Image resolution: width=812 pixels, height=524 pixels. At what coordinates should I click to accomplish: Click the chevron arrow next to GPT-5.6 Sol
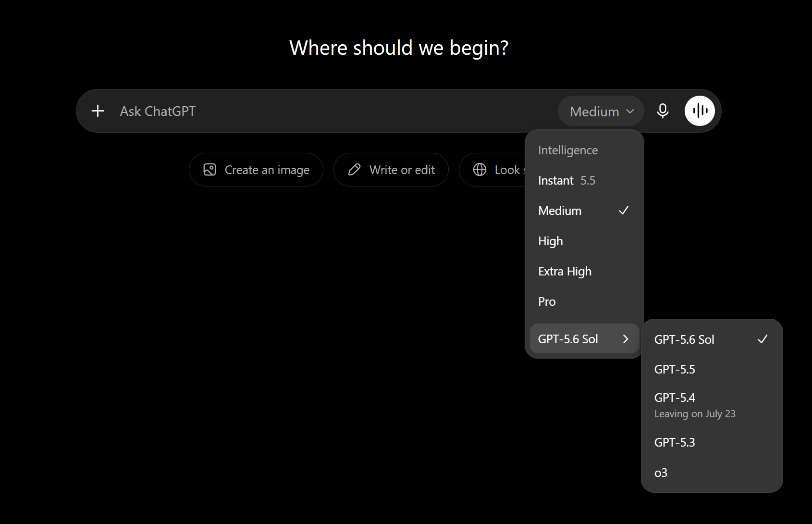pos(626,339)
